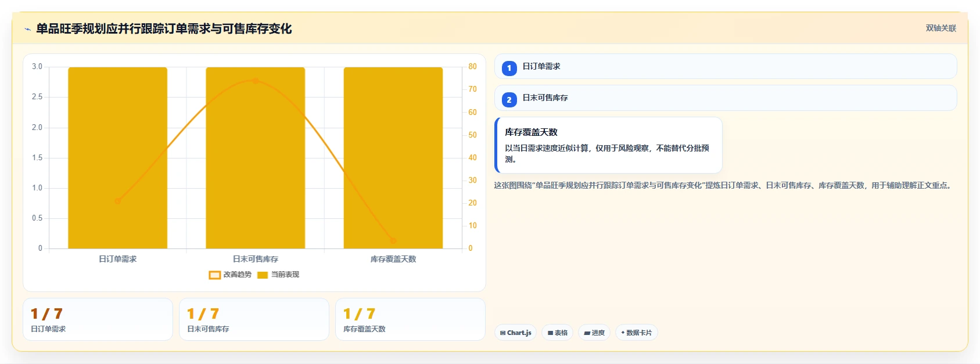980x364 pixels.
Task: Click the 表格 tag
Action: [x=558, y=333]
